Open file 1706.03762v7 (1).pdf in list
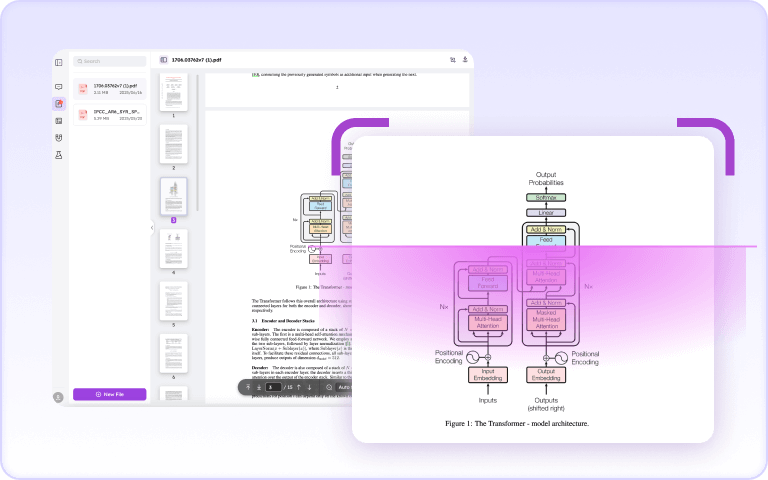Image resolution: width=768 pixels, height=480 pixels. pyautogui.click(x=110, y=89)
